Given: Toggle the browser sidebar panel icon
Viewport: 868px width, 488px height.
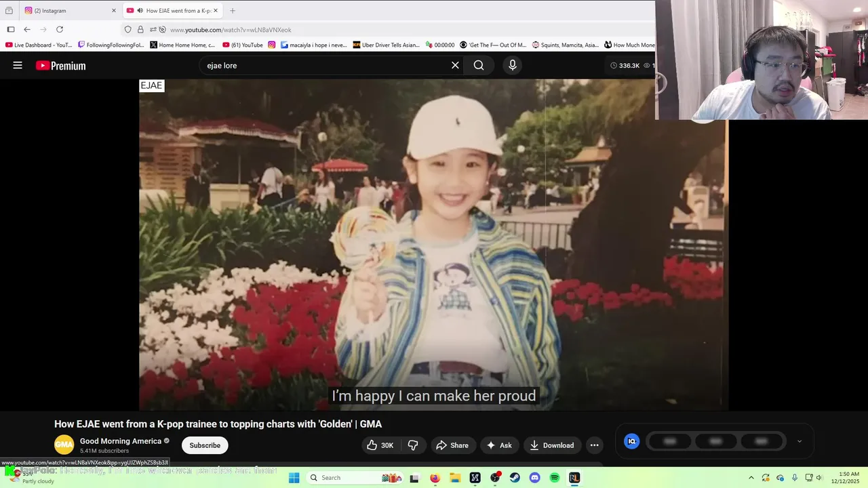Looking at the screenshot, I should (11, 29).
